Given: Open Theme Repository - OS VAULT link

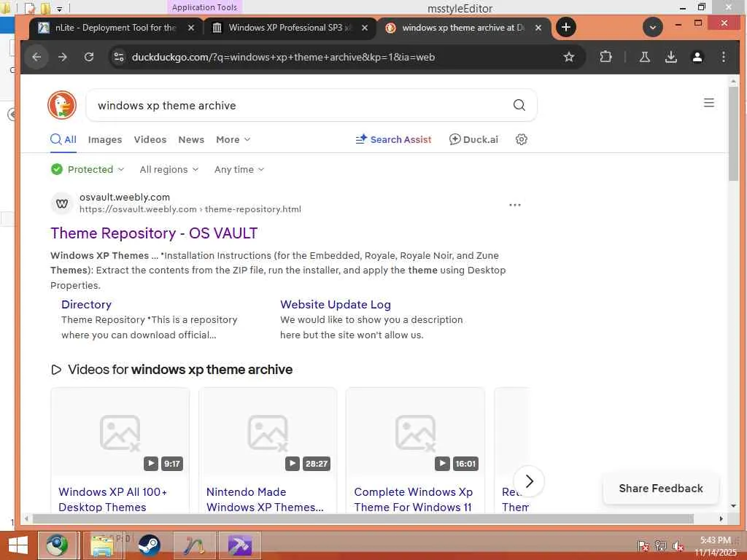Looking at the screenshot, I should [154, 233].
